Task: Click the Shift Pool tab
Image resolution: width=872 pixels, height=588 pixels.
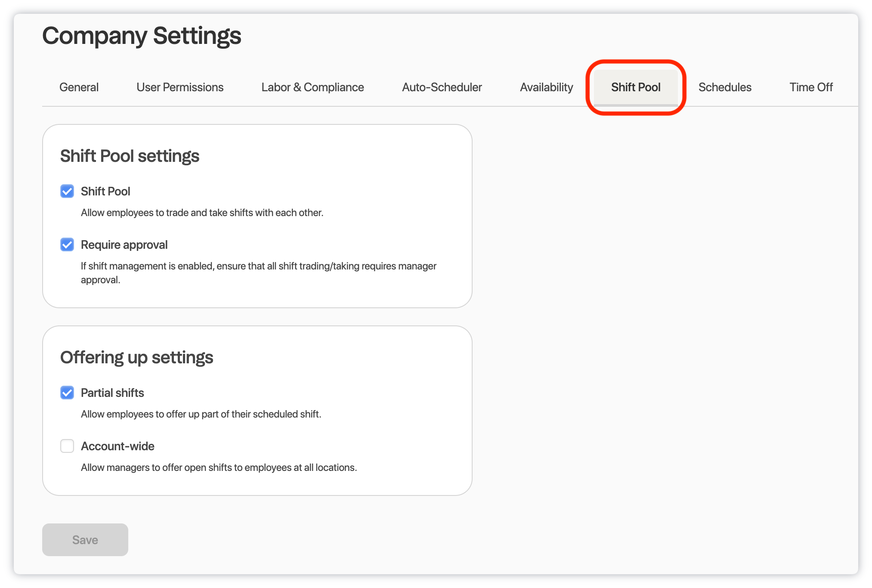Action: point(636,87)
